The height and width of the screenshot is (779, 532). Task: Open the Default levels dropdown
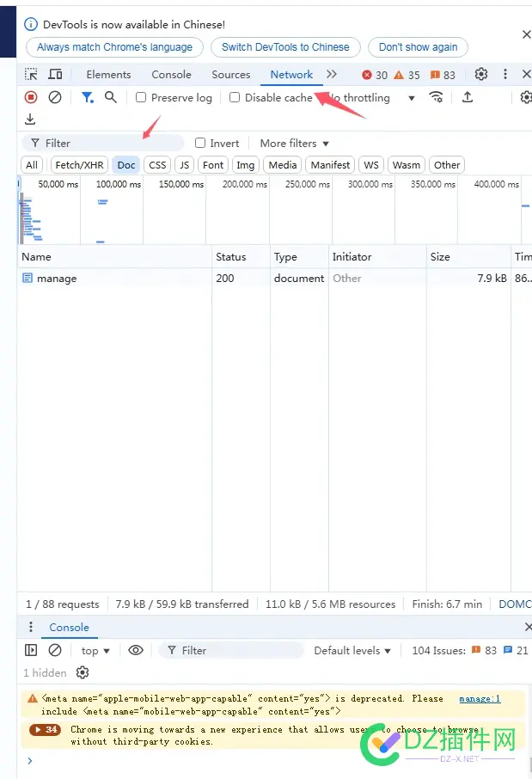click(352, 651)
